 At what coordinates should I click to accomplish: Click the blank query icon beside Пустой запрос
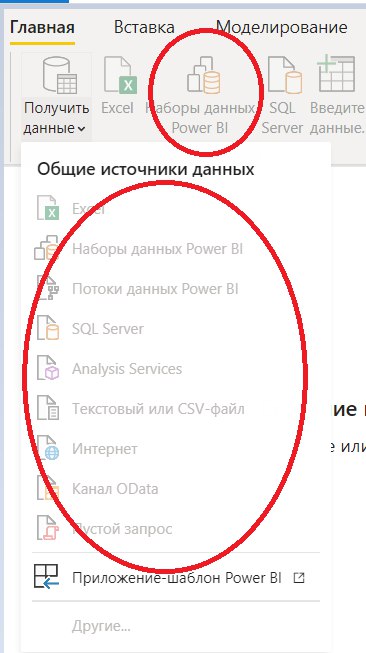47,528
